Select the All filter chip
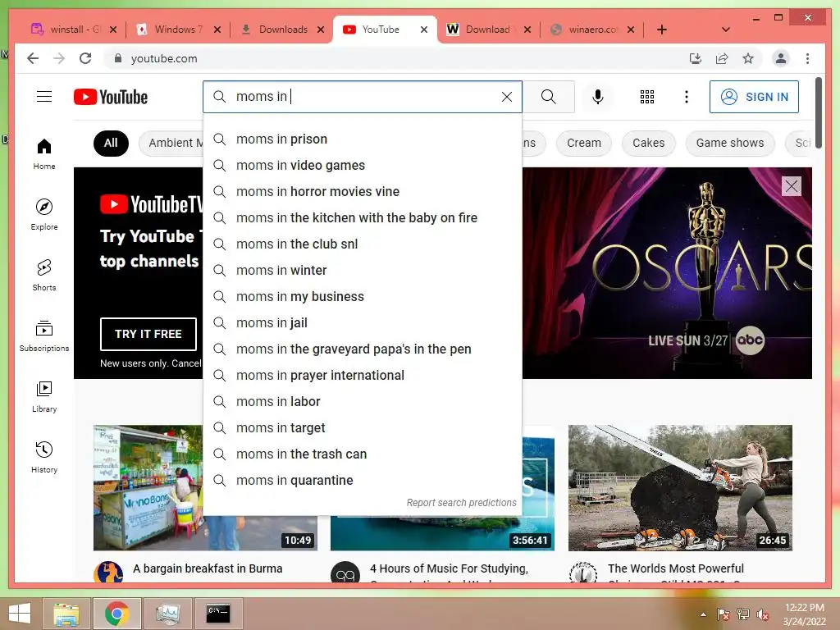 coord(111,143)
